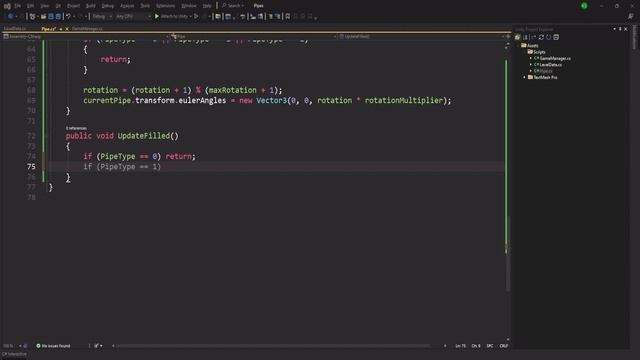
Task: Click the word return on line 74
Action: click(x=178, y=156)
